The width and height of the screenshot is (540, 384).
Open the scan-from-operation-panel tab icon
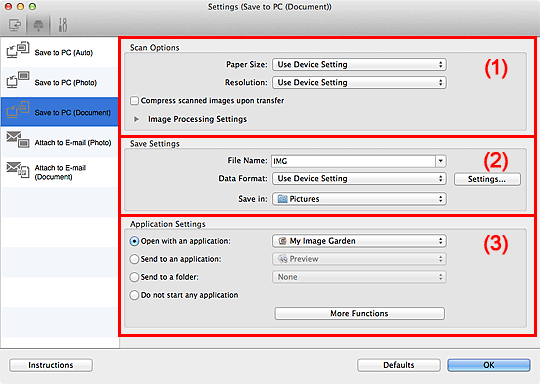coord(38,25)
